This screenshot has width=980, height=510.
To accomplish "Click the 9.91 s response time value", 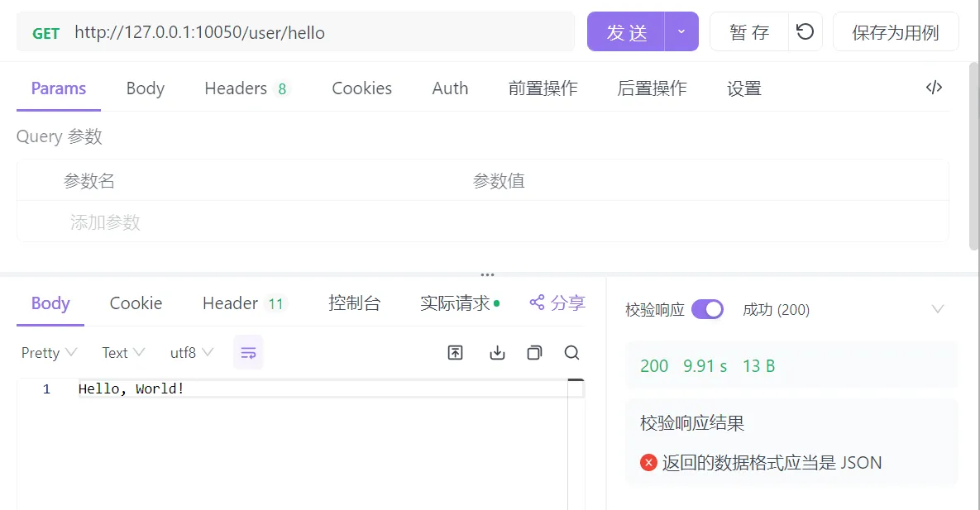I will coord(705,365).
